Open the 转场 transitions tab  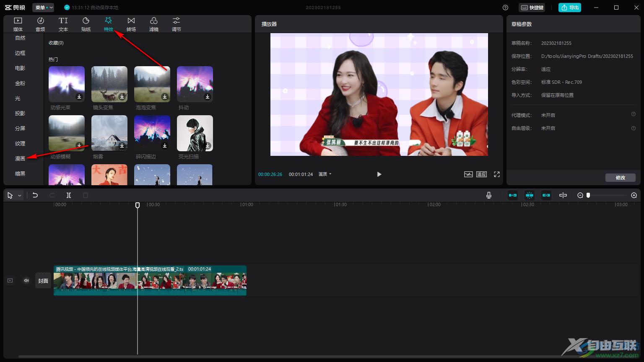tap(131, 24)
